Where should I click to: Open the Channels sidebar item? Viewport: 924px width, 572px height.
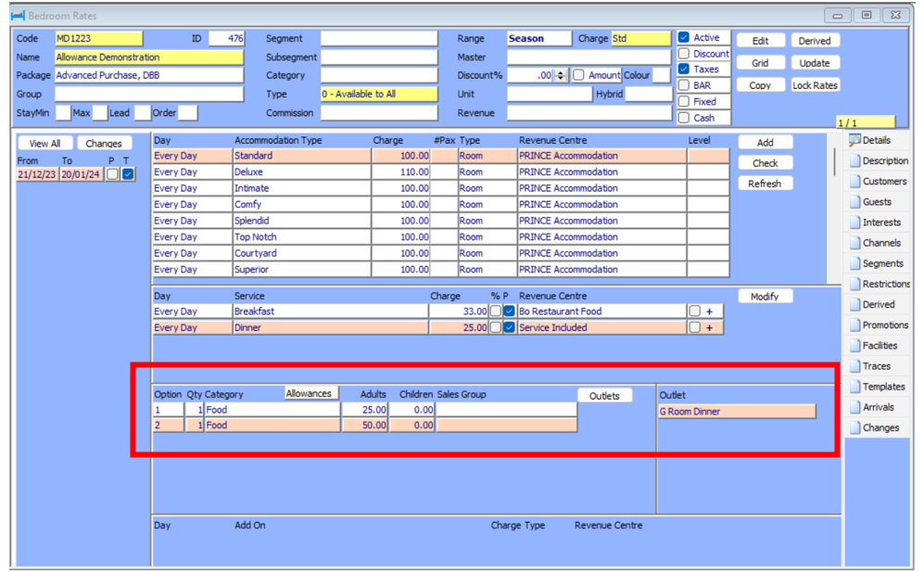875,243
